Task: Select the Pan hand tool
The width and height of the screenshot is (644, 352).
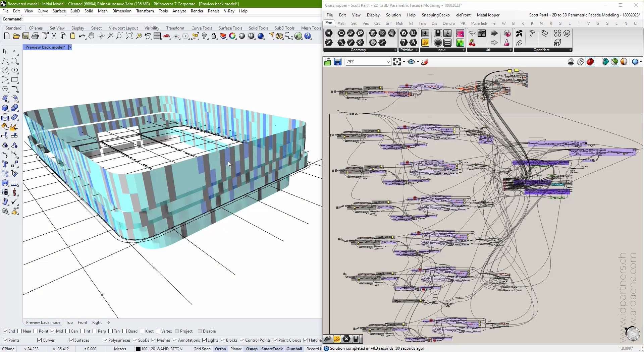Action: pos(91,36)
